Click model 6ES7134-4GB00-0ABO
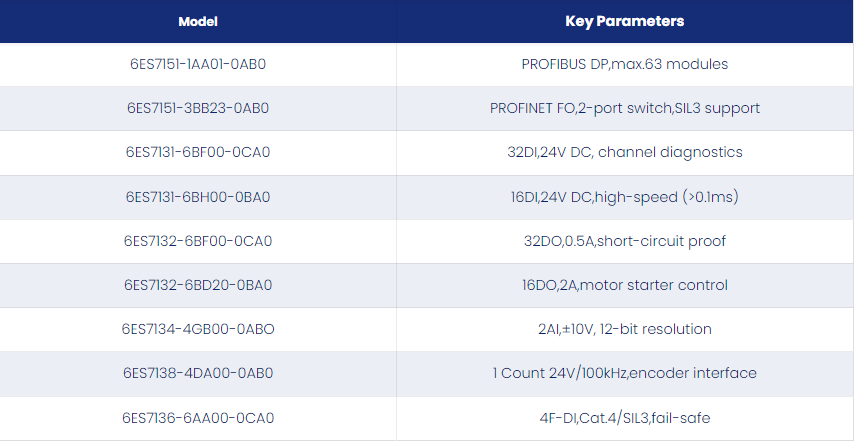 click(198, 330)
